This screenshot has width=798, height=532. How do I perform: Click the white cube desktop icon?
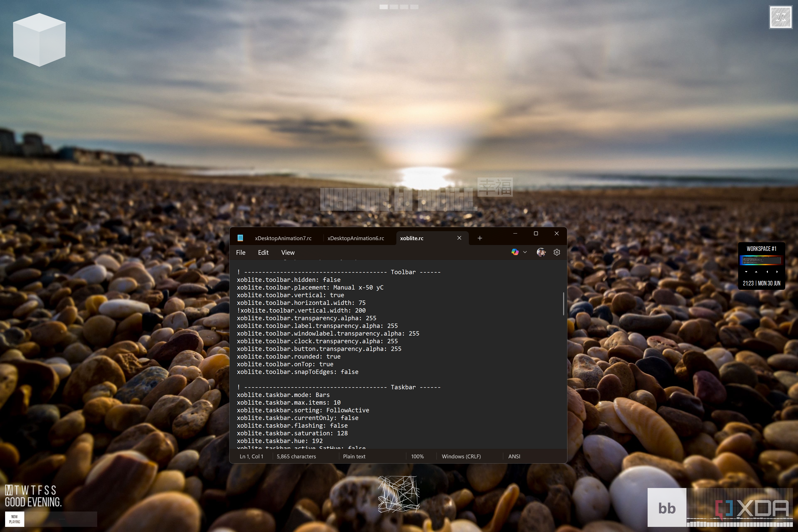click(x=39, y=40)
